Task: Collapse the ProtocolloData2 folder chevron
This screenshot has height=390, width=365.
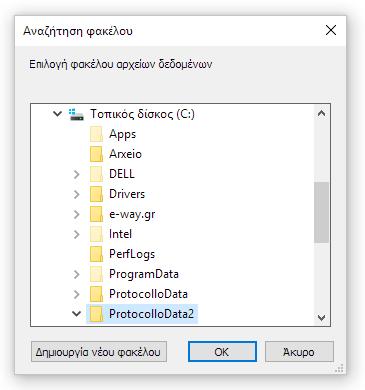Action: tap(77, 314)
